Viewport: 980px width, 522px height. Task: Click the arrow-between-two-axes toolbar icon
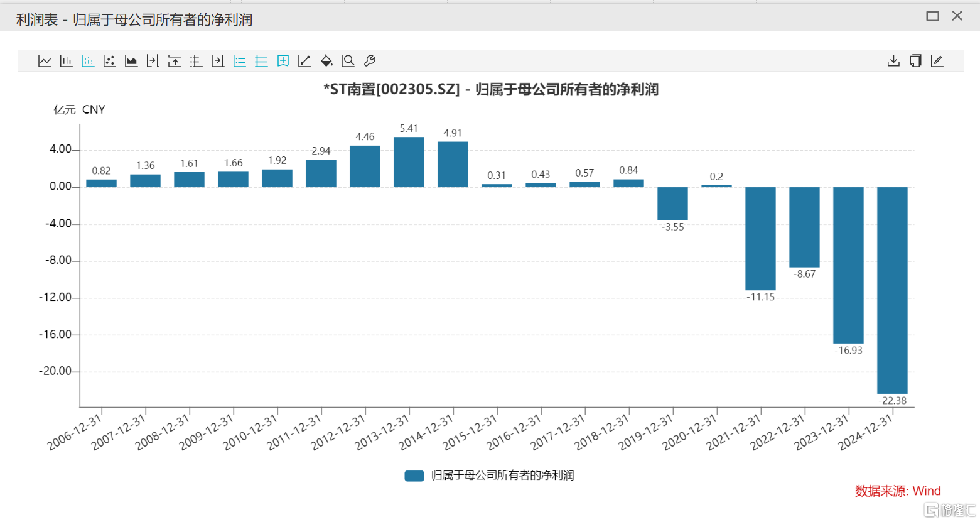tap(153, 61)
